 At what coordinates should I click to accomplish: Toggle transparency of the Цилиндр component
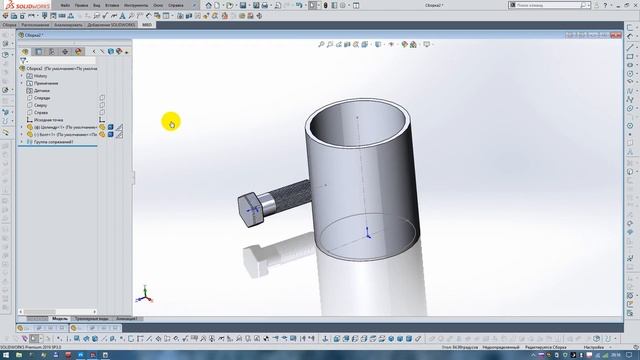pyautogui.click(x=119, y=127)
